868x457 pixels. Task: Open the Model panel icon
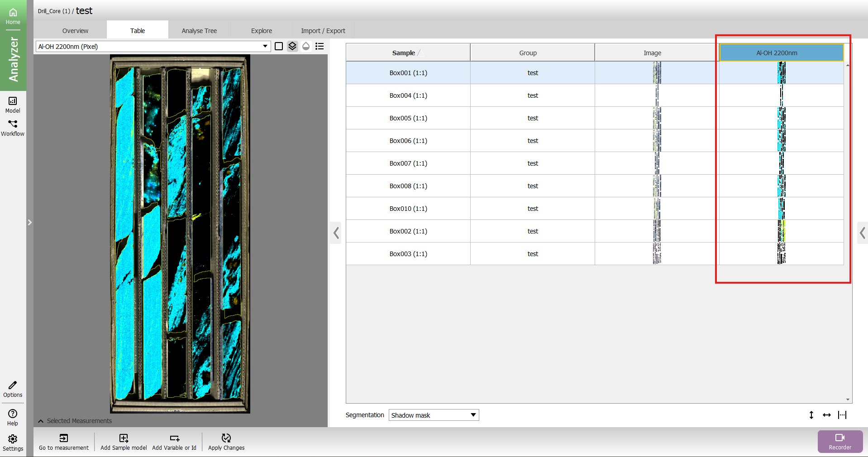(x=13, y=105)
